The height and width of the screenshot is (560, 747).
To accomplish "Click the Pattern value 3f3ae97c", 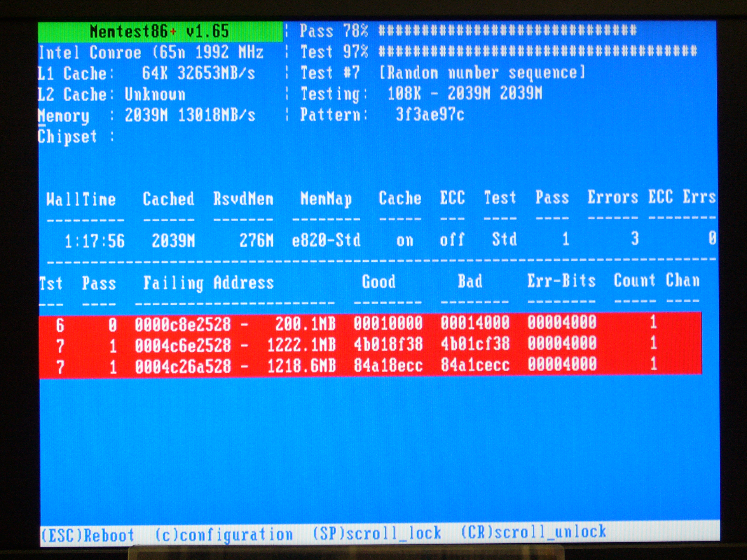I will (x=430, y=115).
